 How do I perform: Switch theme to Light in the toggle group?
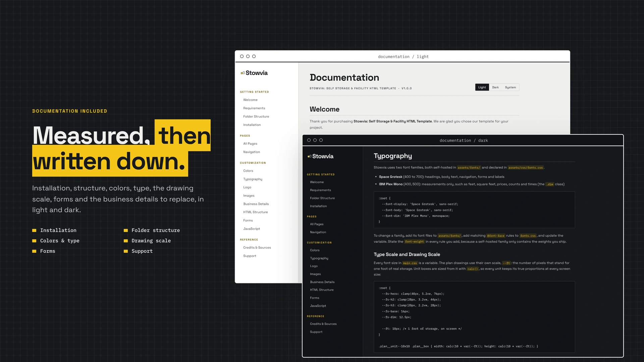click(x=482, y=87)
